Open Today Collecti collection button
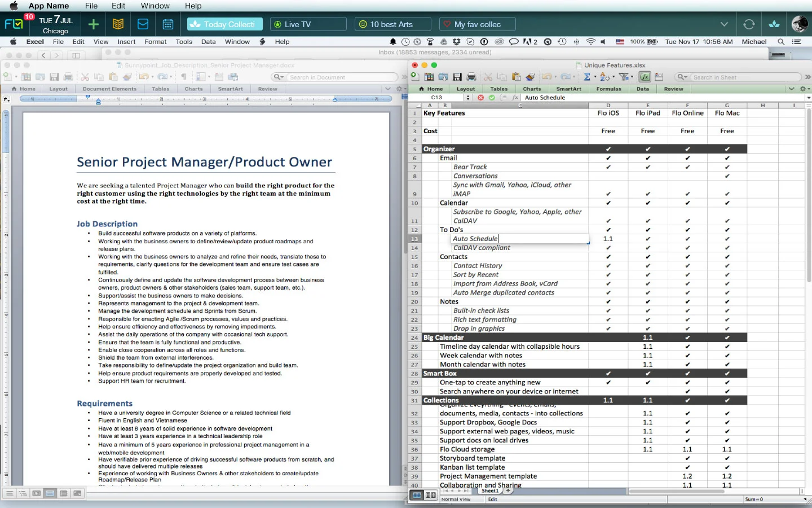Screen dimensions: 812x508 click(x=225, y=24)
